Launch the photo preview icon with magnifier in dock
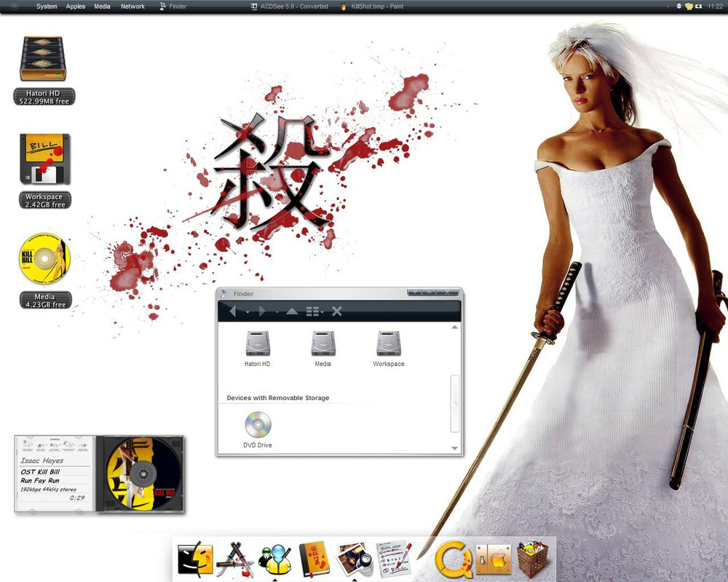The image size is (728, 582). pyautogui.click(x=354, y=559)
